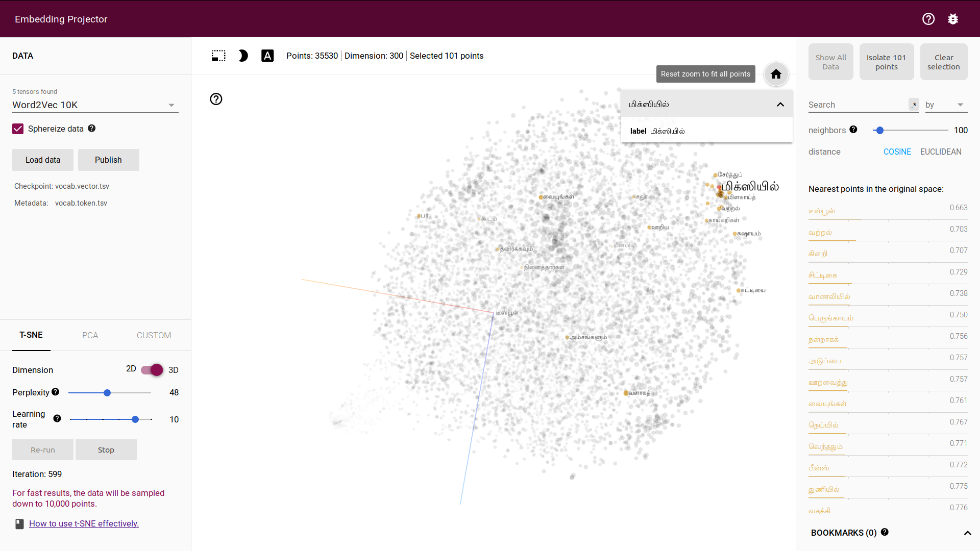Open the neighbors help question icon
The image size is (980, 551).
tap(853, 130)
